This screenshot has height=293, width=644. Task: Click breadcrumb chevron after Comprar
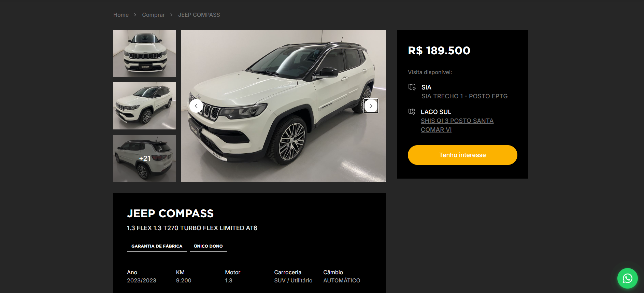171,15
